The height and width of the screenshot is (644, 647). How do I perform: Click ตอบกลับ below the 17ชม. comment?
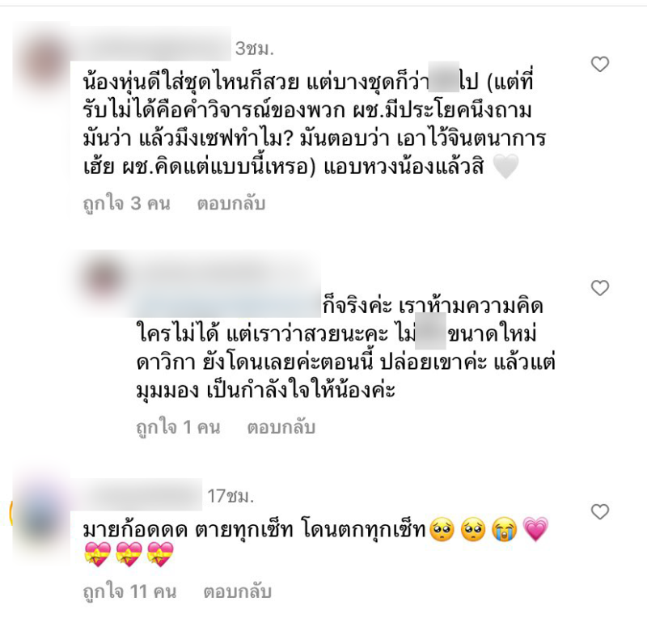click(237, 591)
